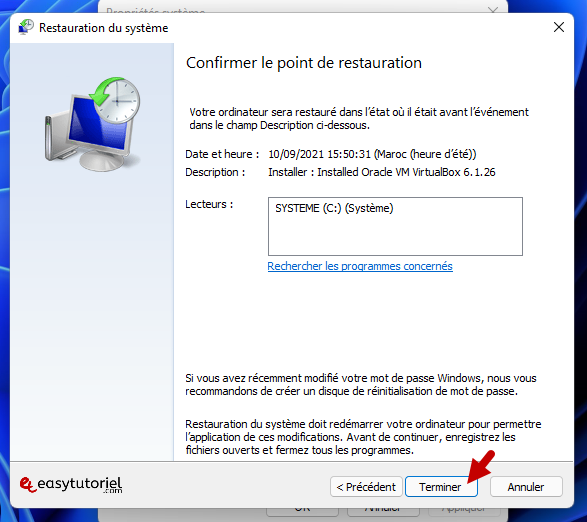The image size is (587, 522).
Task: Click the Restauration du système title text
Action: (104, 28)
